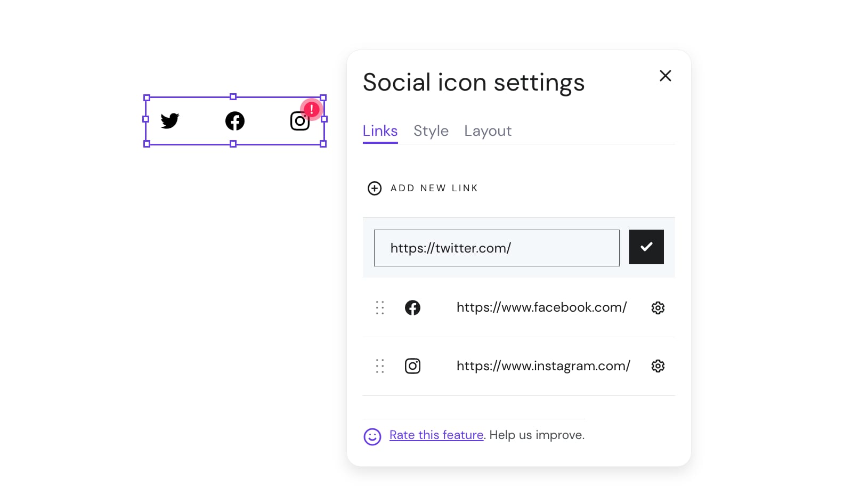Click the red error badge on the Instagram icon
This screenshot has width=844, height=504.
(311, 109)
